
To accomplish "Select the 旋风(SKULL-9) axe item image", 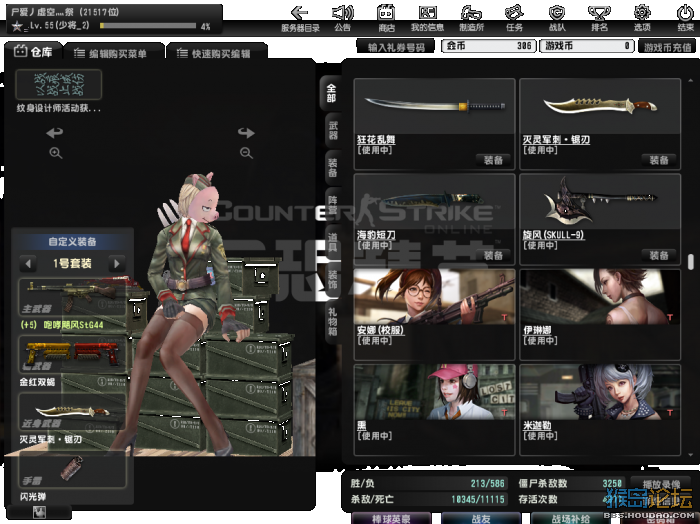I will coord(600,202).
